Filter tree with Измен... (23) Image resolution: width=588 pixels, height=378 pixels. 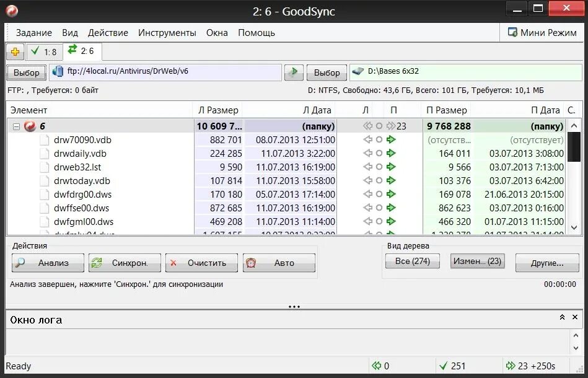point(477,261)
